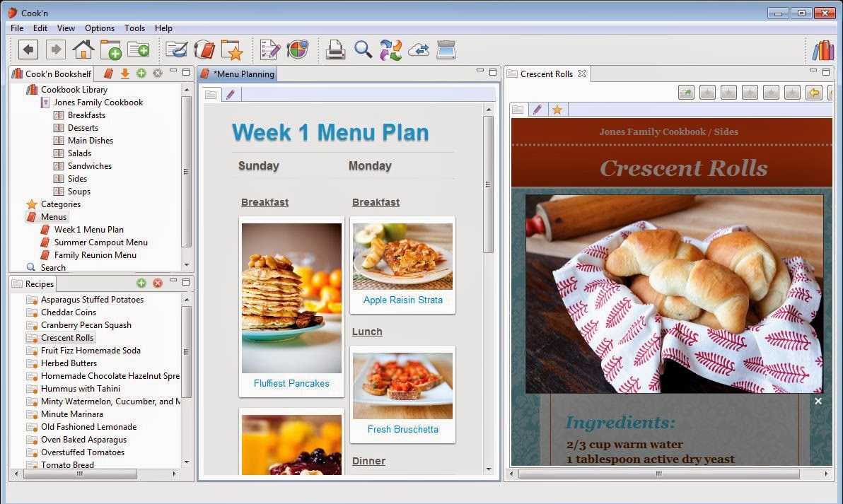Viewport: 843px width, 504px height.
Task: Open the nutrition plate icon
Action: click(297, 50)
